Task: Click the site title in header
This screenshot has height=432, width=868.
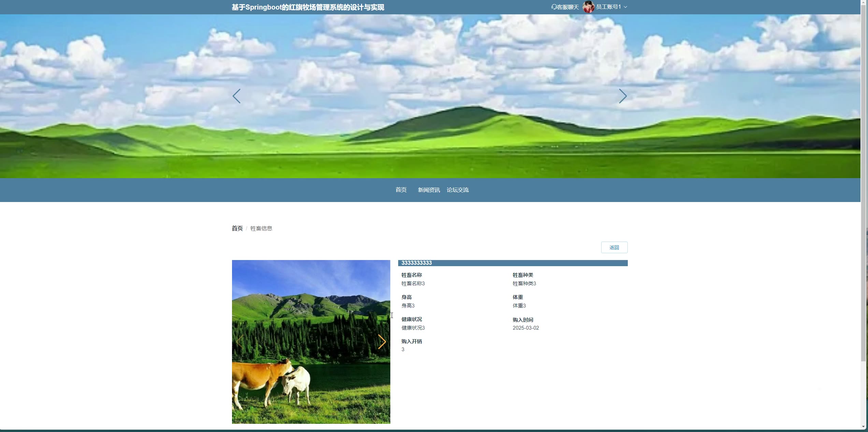Action: [x=308, y=7]
